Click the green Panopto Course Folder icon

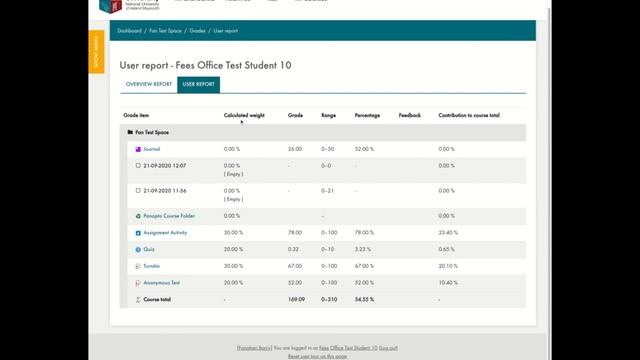coord(138,216)
